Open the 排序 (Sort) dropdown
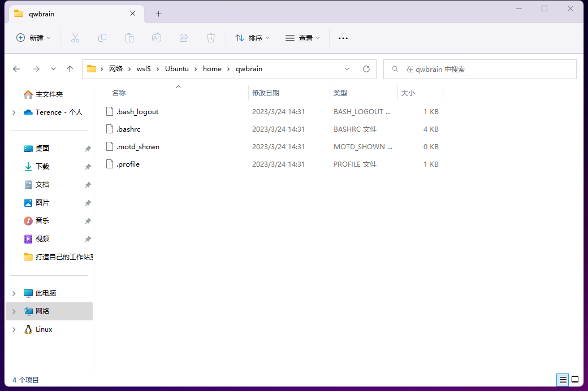Viewport: 588px width, 391px height. [252, 38]
